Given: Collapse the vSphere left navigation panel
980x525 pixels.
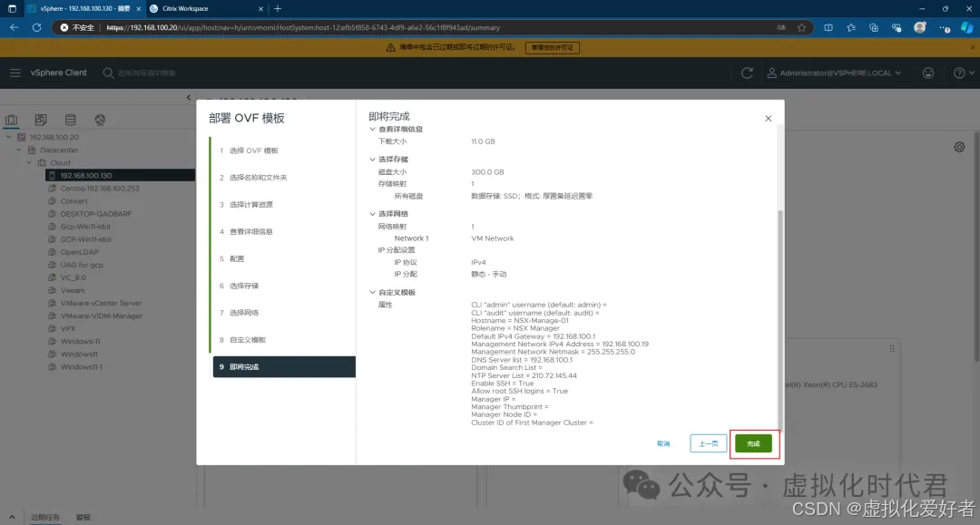Looking at the screenshot, I should point(189,97).
